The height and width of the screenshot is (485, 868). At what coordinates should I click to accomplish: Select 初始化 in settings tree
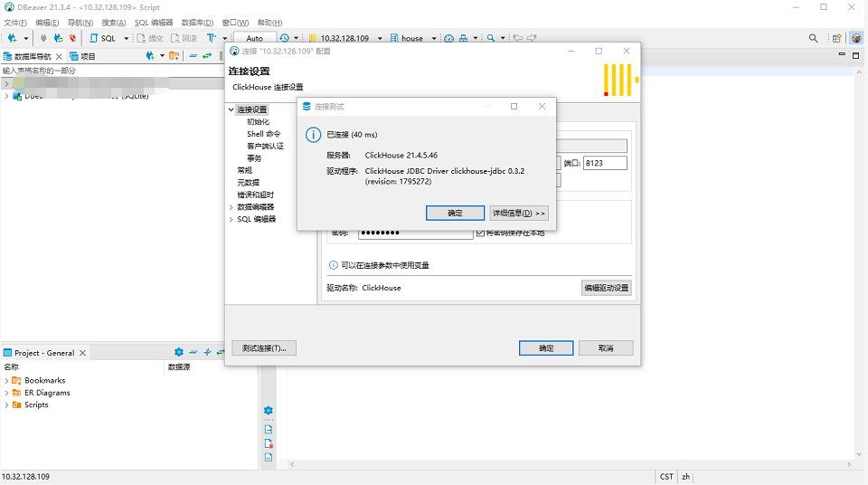(x=258, y=122)
